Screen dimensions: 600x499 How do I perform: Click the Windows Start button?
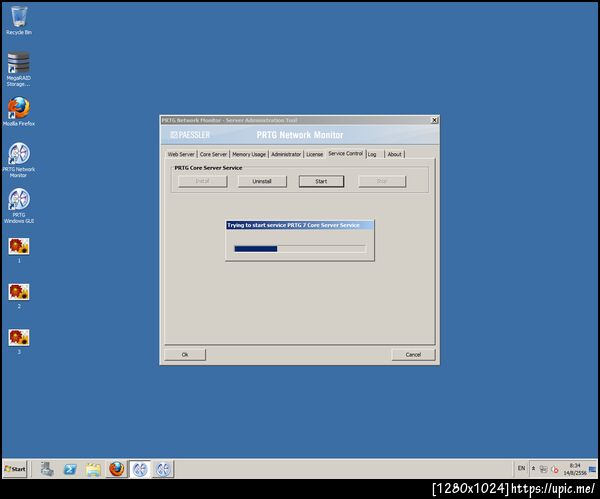point(15,469)
